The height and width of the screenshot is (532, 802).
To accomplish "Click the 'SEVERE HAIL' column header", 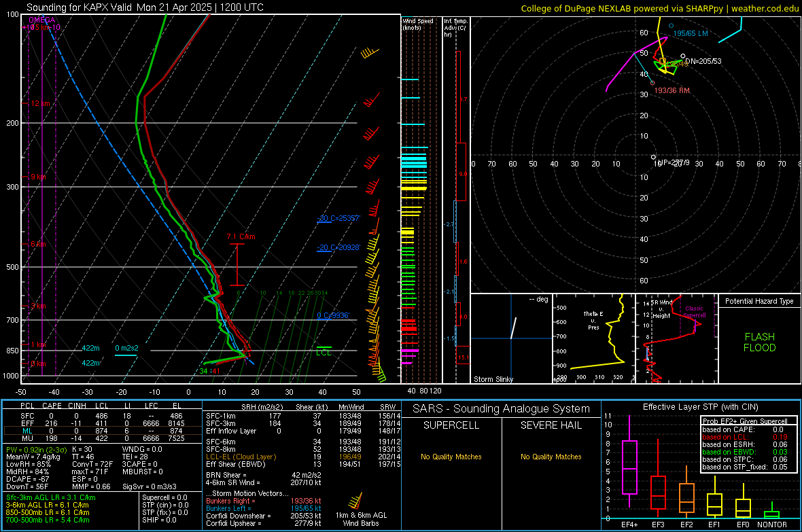I will click(x=551, y=425).
